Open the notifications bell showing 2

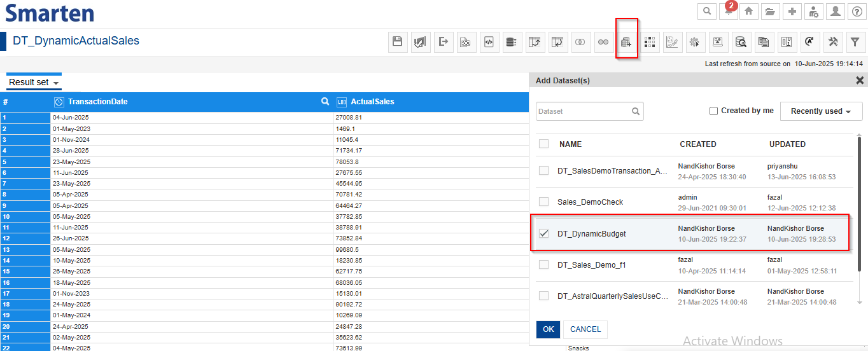click(x=728, y=11)
